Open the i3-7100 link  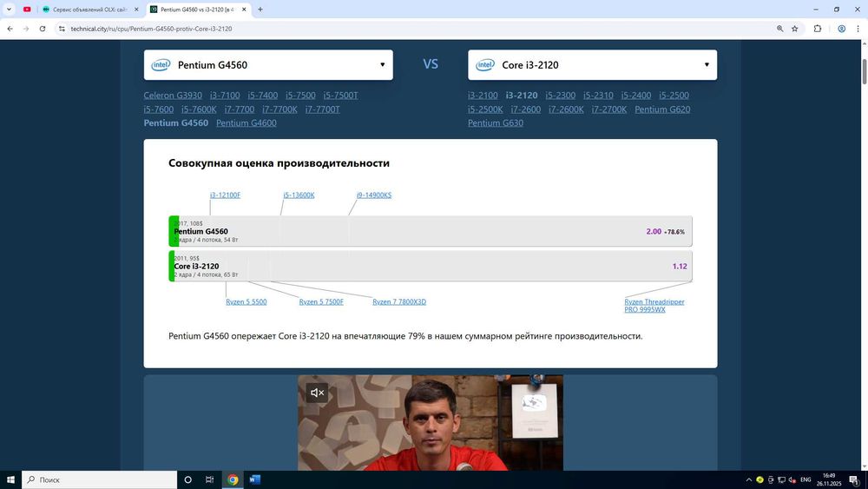(x=225, y=96)
